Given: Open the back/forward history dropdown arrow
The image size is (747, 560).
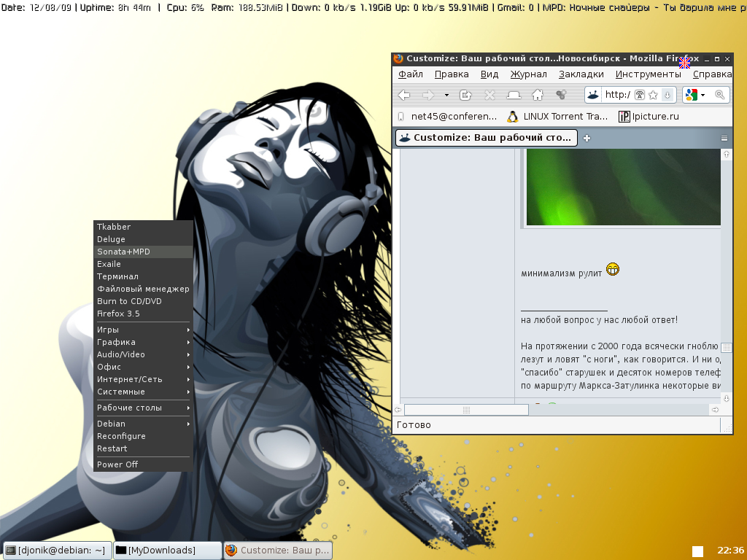Looking at the screenshot, I should click(446, 96).
